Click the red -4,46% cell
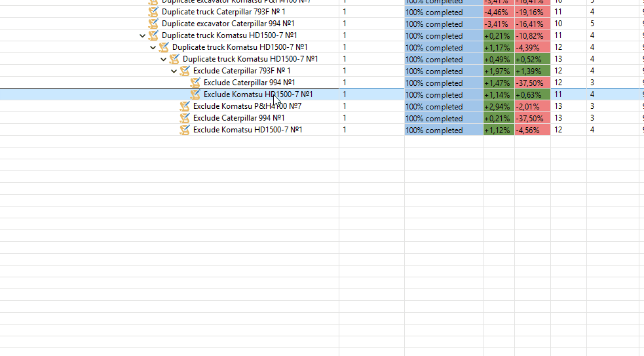 click(499, 12)
